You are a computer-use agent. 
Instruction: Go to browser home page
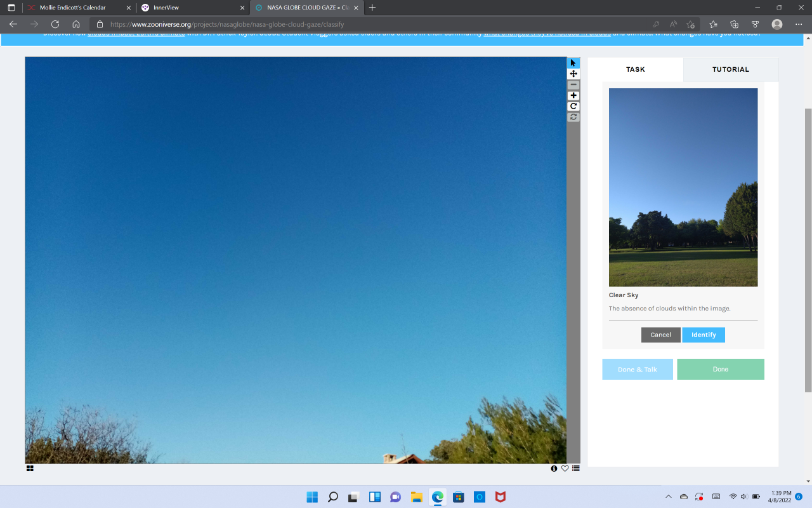point(76,24)
